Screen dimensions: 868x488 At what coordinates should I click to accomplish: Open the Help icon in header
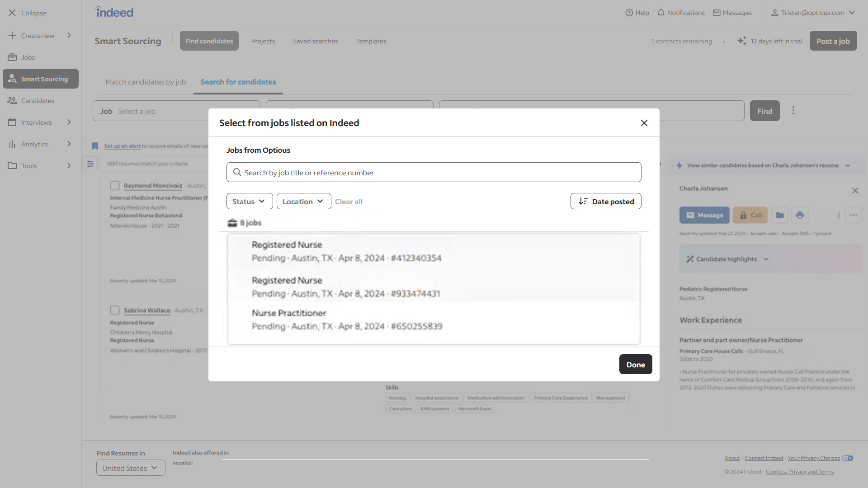pyautogui.click(x=629, y=13)
